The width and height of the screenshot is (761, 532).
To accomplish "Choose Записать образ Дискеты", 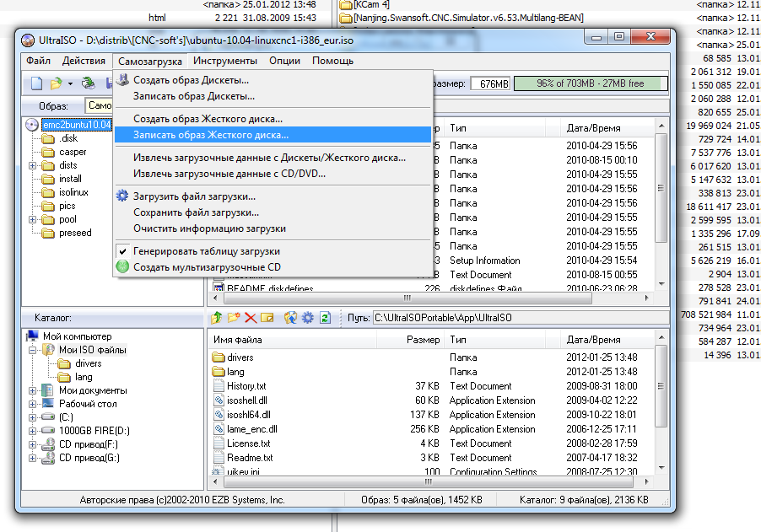I will click(273, 96).
